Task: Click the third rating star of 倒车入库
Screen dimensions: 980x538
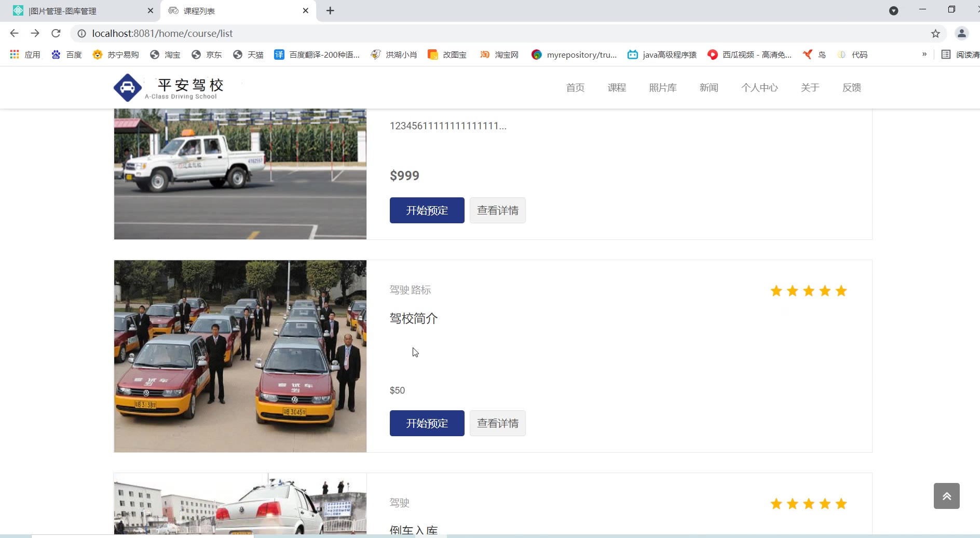Action: 809,504
